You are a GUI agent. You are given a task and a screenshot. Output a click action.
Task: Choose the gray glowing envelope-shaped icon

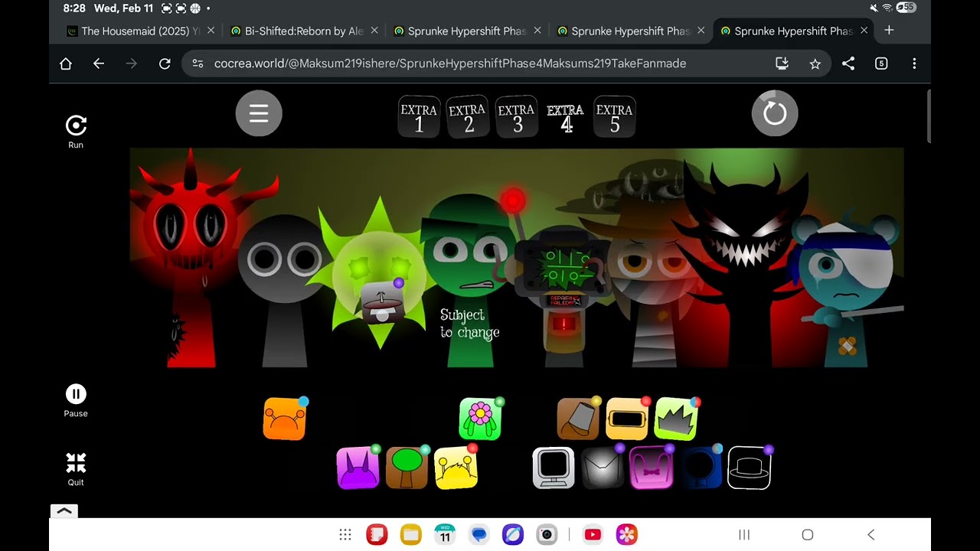click(x=603, y=468)
